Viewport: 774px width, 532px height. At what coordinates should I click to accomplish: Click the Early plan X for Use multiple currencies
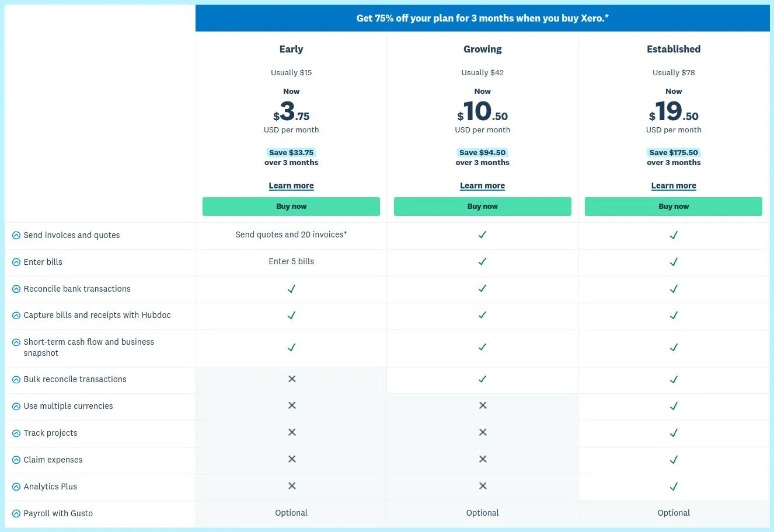[292, 405]
